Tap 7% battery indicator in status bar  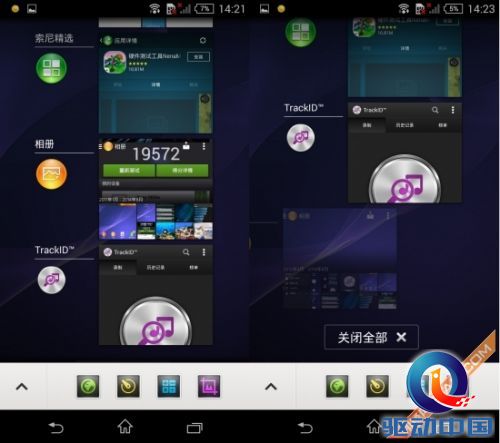click(x=204, y=9)
